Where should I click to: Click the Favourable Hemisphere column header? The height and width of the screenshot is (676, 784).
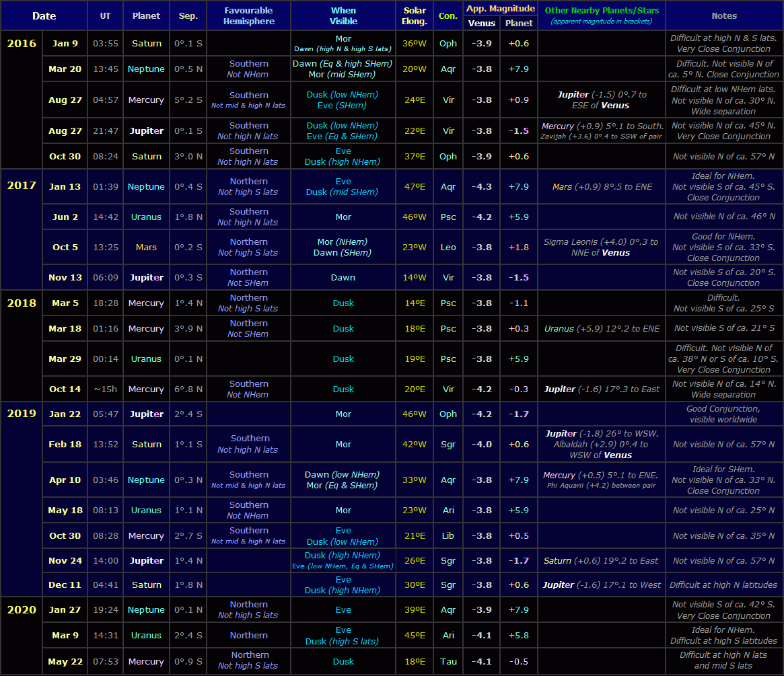click(248, 15)
